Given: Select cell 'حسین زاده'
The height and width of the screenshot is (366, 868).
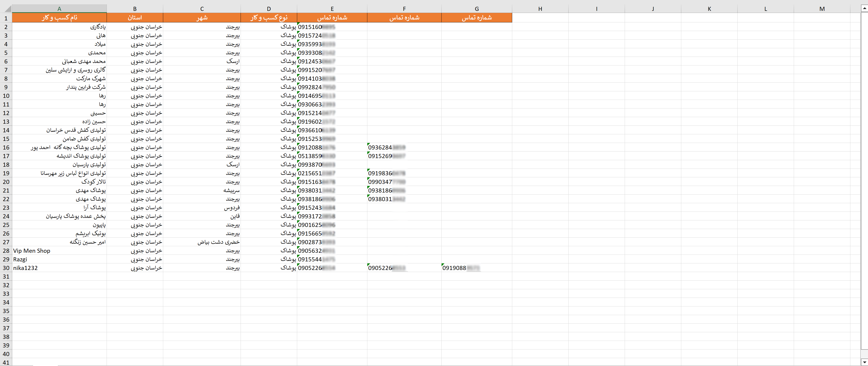Looking at the screenshot, I should pos(59,121).
